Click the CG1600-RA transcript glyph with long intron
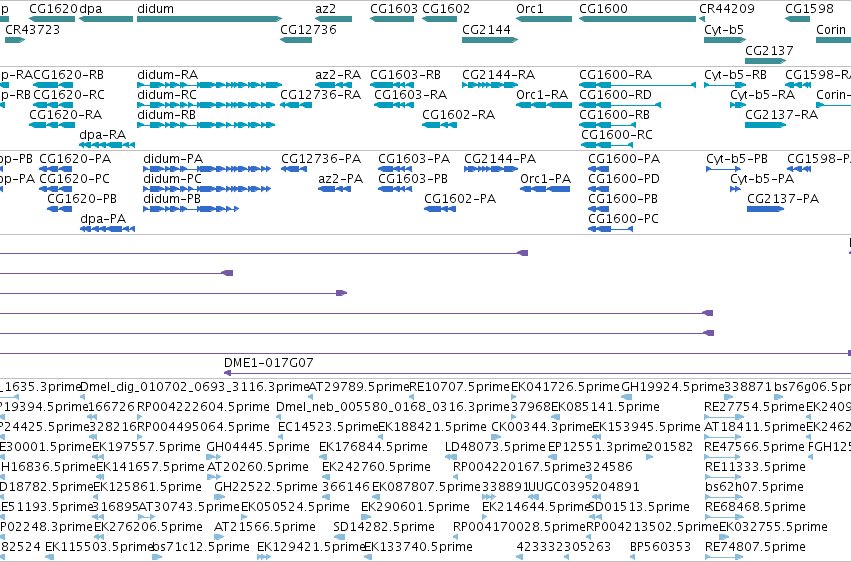851x562 pixels. [638, 85]
